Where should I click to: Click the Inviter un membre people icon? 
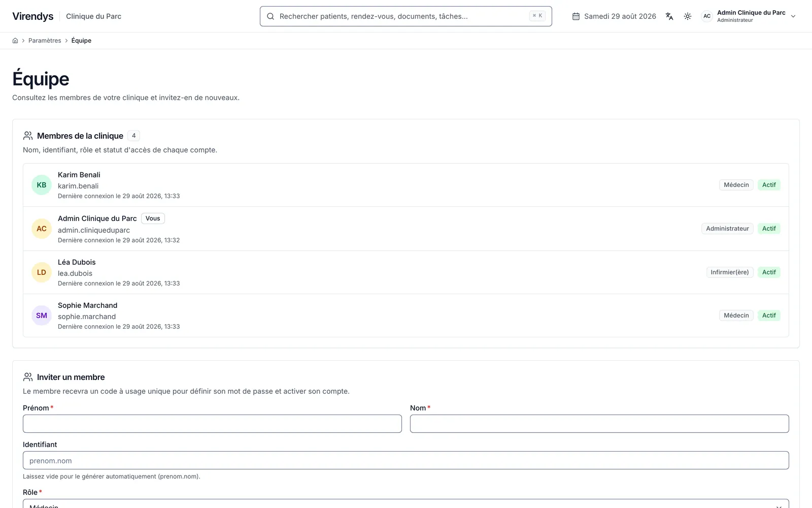coord(28,377)
